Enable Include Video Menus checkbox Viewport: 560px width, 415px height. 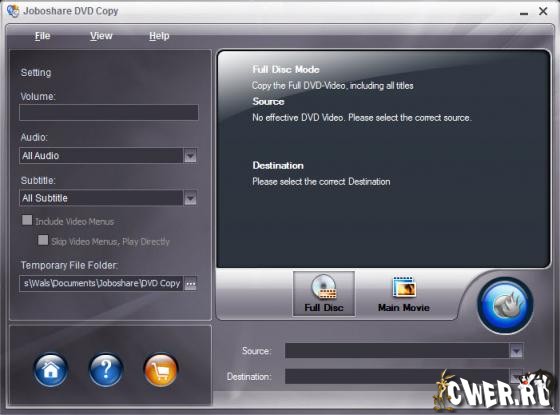(x=27, y=220)
